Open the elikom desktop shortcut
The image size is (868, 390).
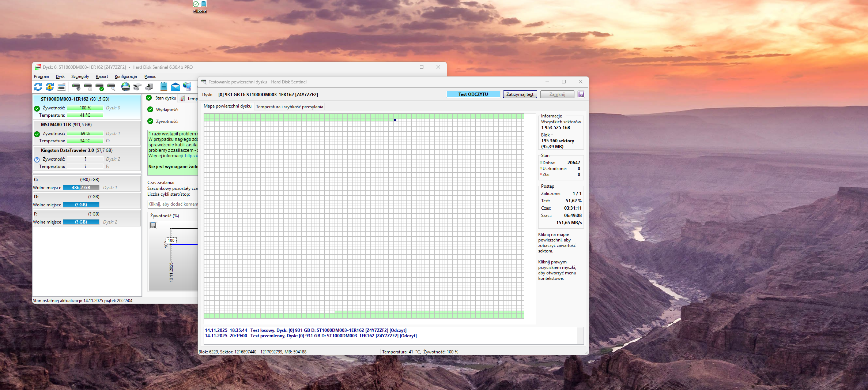pyautogui.click(x=200, y=6)
